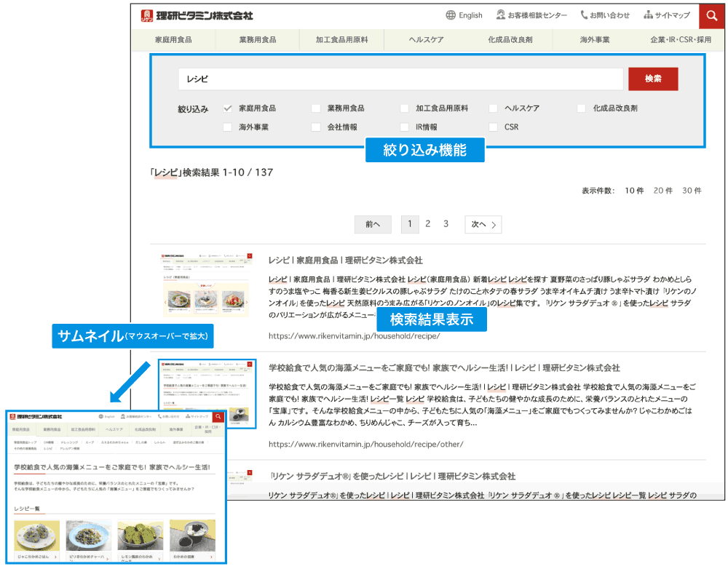Open URL household/recipe/other/ link
The width and height of the screenshot is (728, 569).
[x=366, y=444]
